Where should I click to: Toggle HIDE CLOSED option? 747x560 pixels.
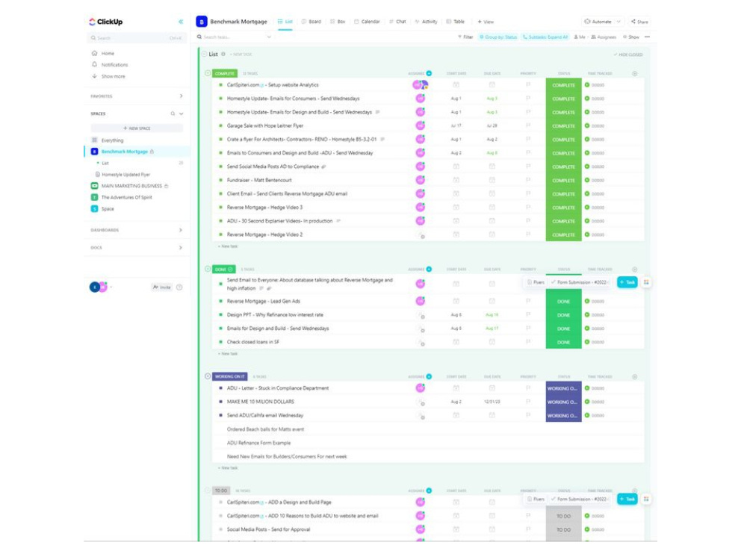click(627, 55)
